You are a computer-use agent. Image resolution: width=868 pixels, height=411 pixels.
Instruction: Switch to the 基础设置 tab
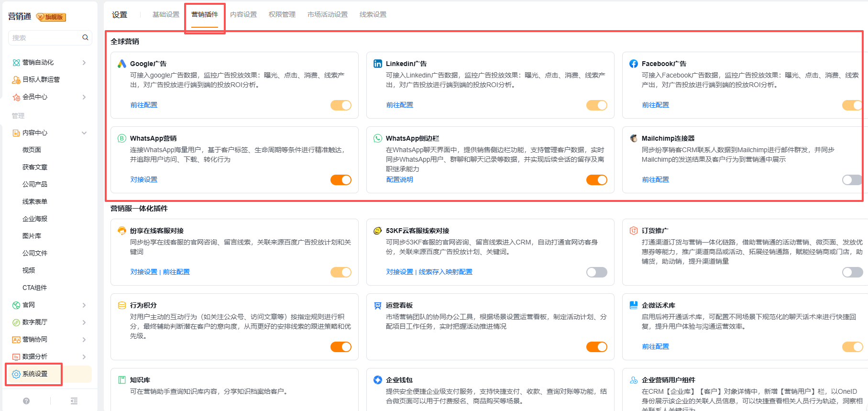(166, 15)
